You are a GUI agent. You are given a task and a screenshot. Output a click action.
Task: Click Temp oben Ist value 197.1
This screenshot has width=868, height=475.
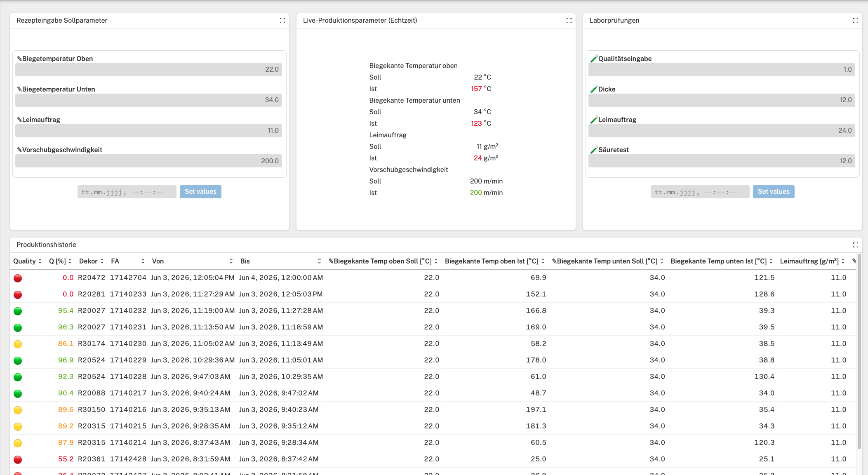coord(536,410)
